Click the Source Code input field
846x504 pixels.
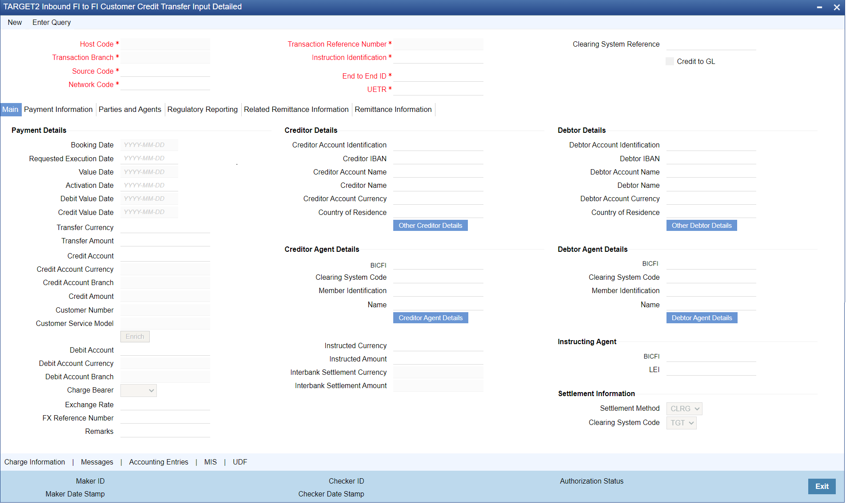tap(165, 71)
